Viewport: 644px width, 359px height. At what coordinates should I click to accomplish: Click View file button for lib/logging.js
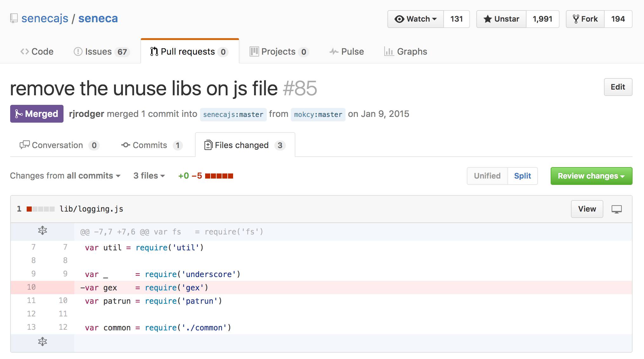(587, 209)
